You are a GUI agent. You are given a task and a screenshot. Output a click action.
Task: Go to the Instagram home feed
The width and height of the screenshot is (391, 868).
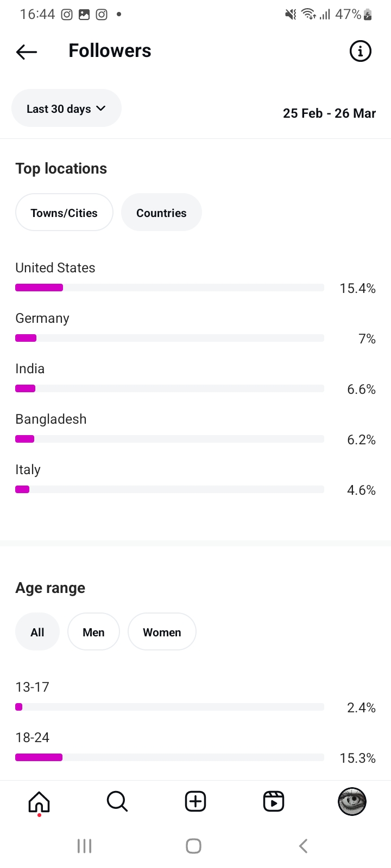click(39, 801)
